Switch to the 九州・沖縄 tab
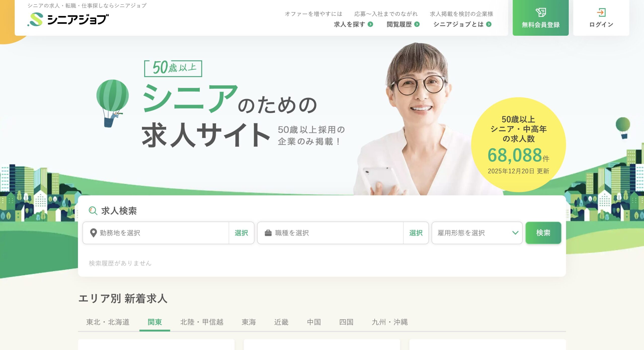This screenshot has width=644, height=350. click(x=390, y=322)
